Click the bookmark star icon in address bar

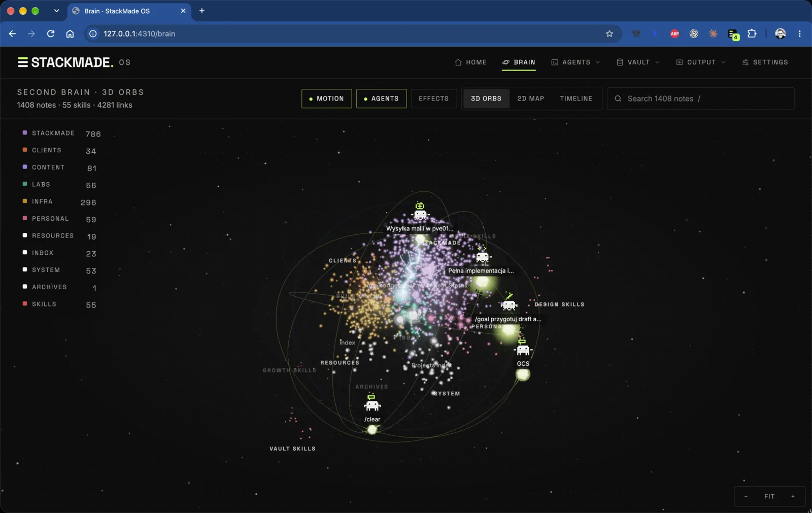point(610,33)
